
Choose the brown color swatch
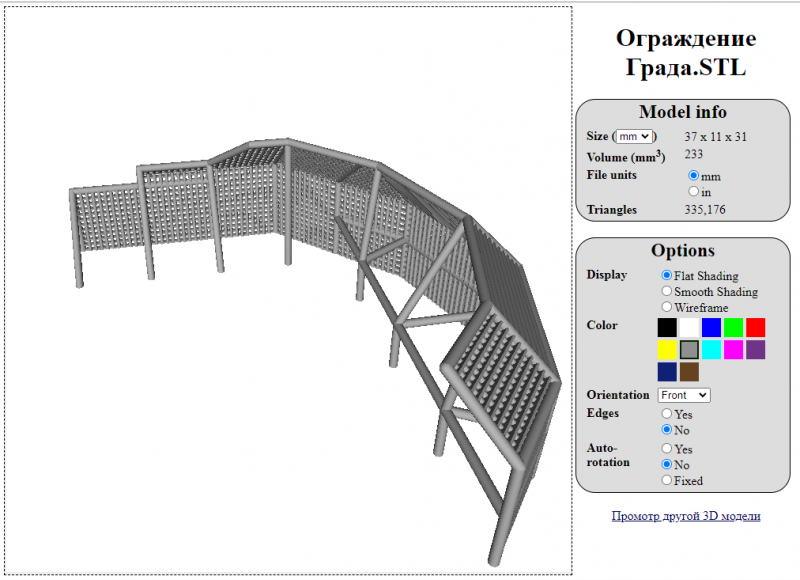click(x=689, y=372)
